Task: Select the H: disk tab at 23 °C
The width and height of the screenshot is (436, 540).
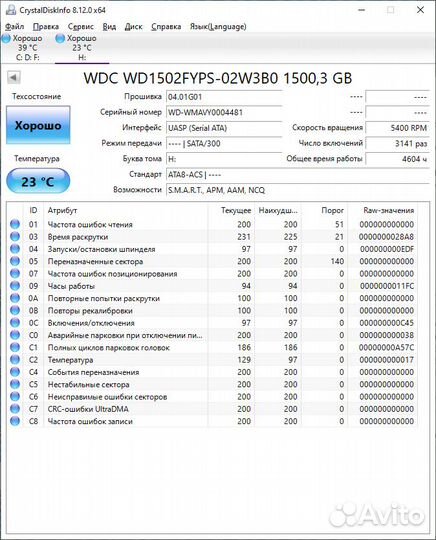Action: pos(82,48)
